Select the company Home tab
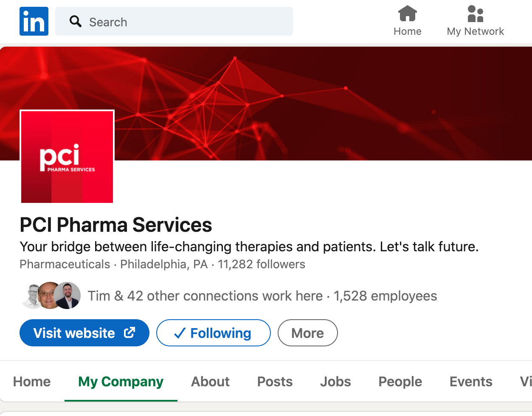Image resolution: width=532 pixels, height=416 pixels. pos(32,382)
